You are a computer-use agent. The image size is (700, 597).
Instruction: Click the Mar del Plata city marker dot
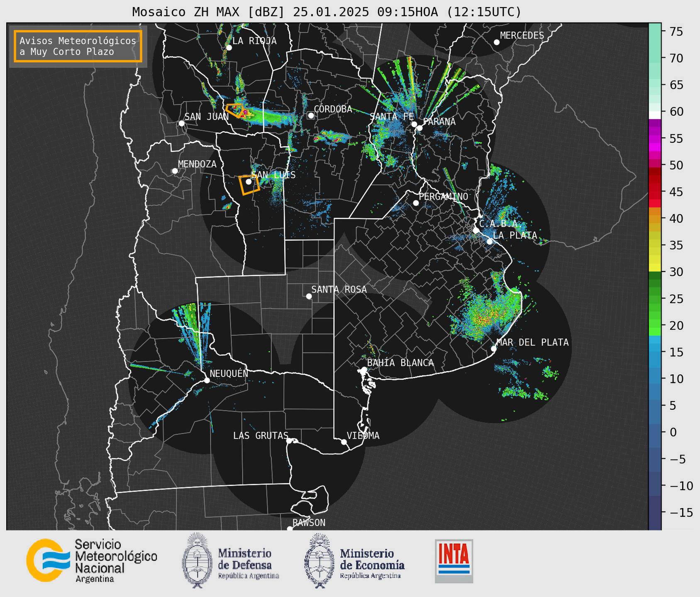click(494, 349)
